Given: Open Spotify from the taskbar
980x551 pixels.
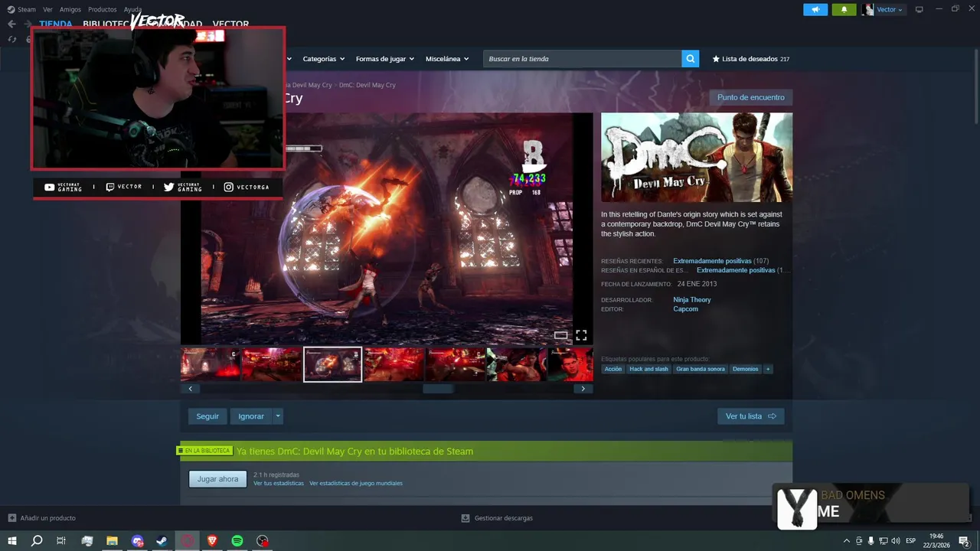Looking at the screenshot, I should pyautogui.click(x=237, y=541).
